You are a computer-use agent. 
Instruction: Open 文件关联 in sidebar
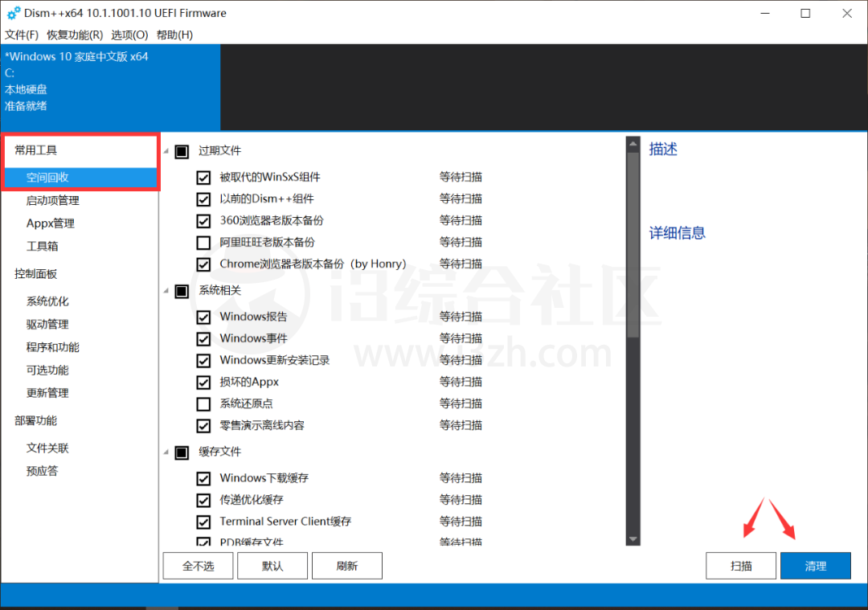click(x=47, y=448)
